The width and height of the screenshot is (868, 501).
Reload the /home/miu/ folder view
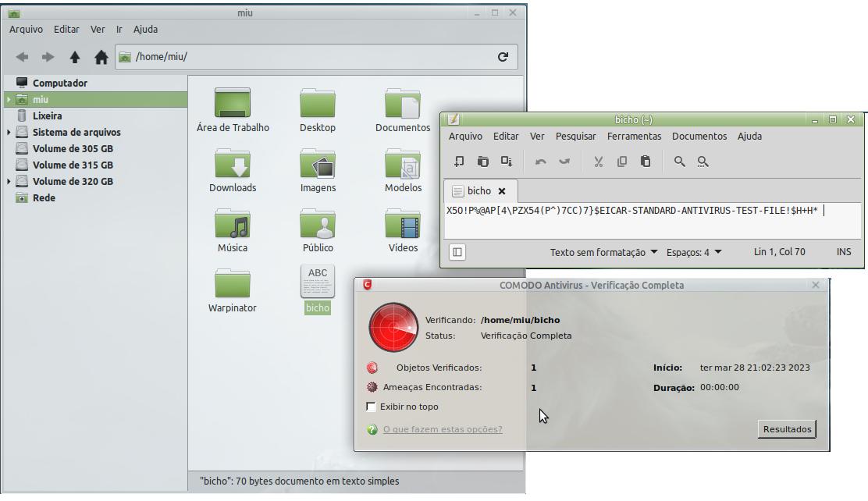click(503, 56)
